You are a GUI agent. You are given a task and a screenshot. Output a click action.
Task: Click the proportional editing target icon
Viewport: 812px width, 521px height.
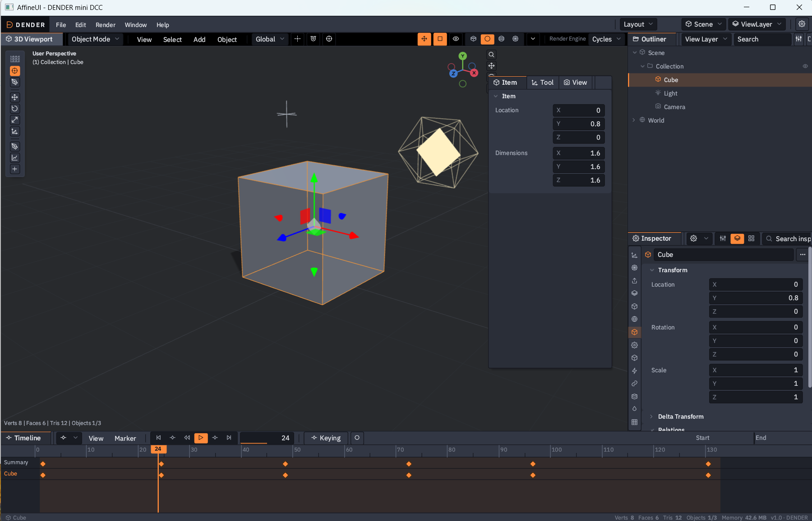click(x=329, y=39)
